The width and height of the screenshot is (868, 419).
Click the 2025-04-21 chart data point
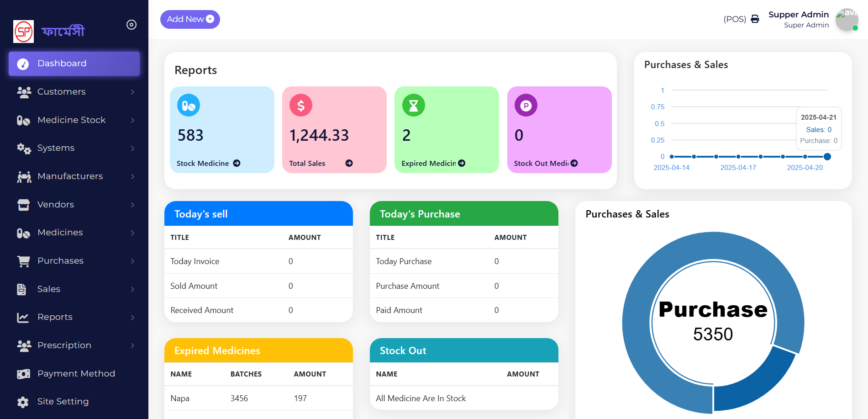pyautogui.click(x=827, y=157)
